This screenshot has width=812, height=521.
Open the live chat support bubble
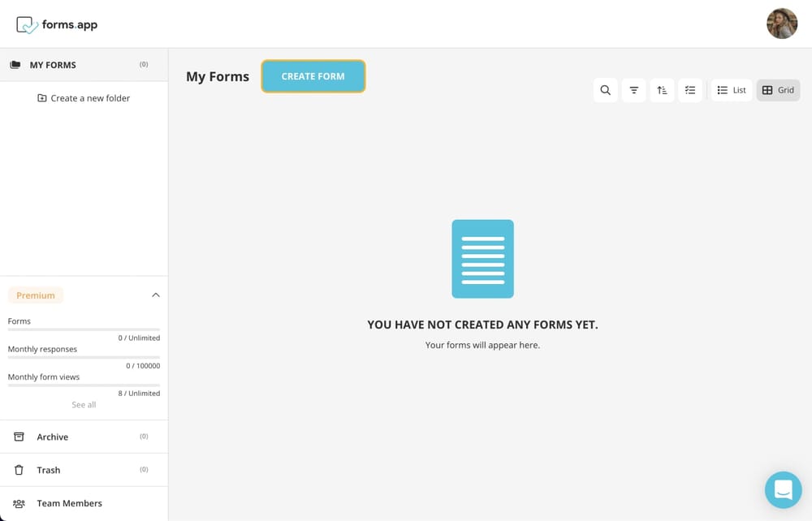tap(783, 489)
